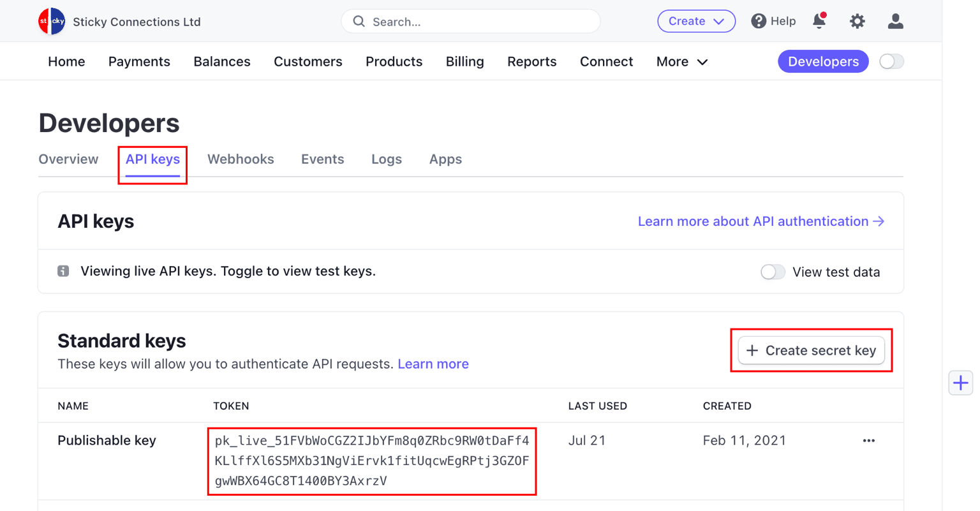Toggle the test mode switch beside Developers

click(891, 61)
